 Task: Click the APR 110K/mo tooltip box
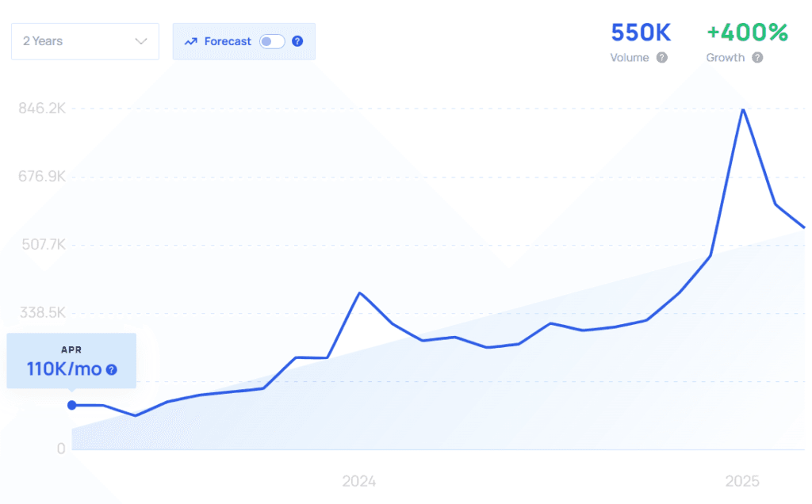(x=71, y=361)
